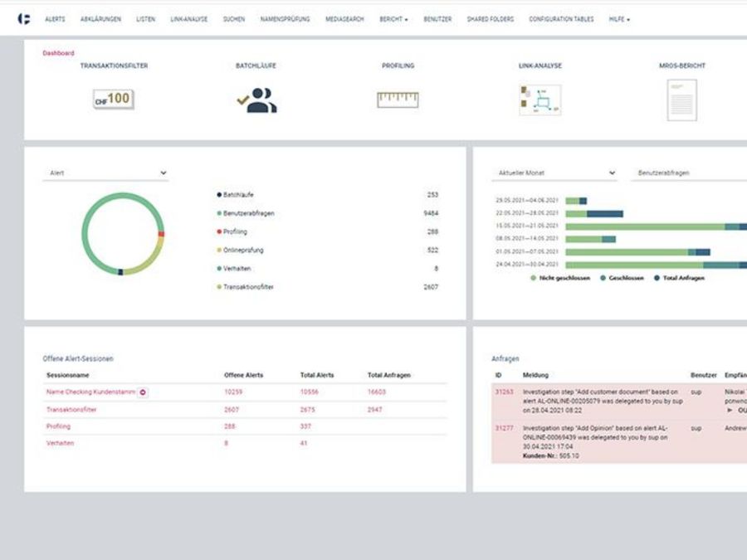
Task: Click total Anfragen value 16603
Action: coord(376,392)
